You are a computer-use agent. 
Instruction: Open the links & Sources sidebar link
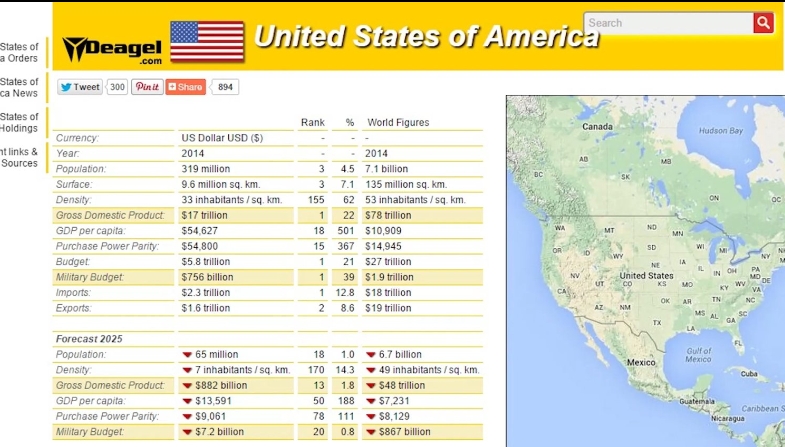coord(19,157)
